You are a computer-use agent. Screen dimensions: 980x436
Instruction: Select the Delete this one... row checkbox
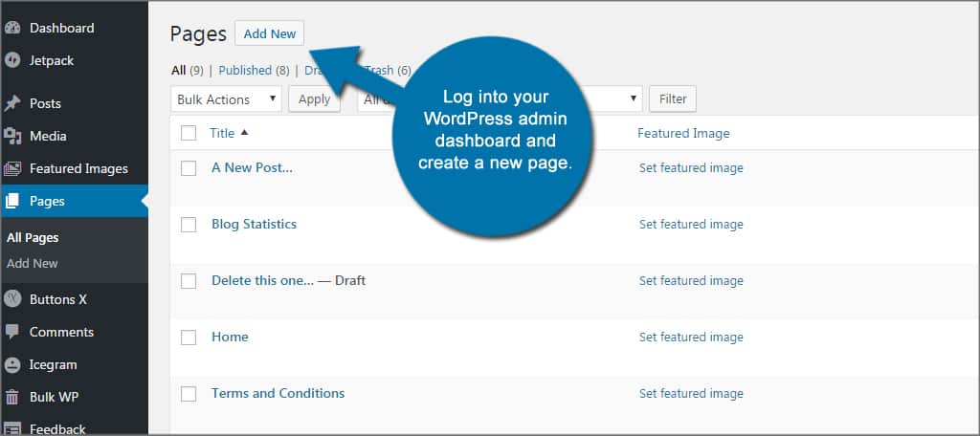189,281
